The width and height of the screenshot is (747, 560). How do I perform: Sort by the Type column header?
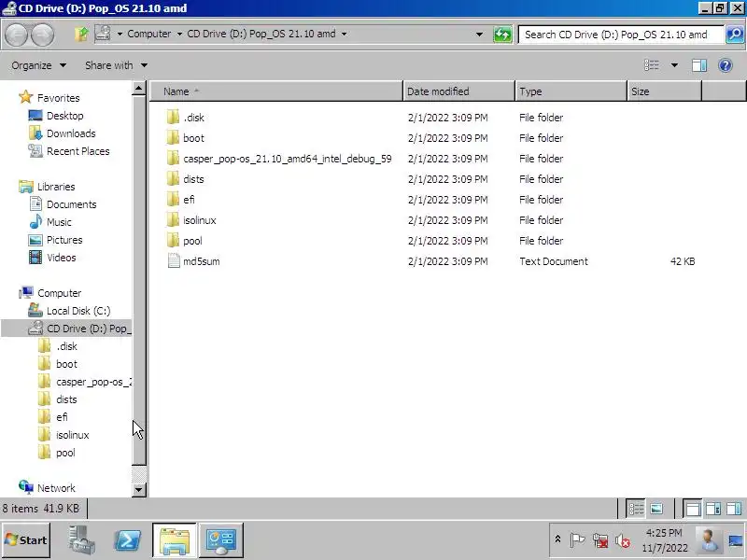click(571, 91)
